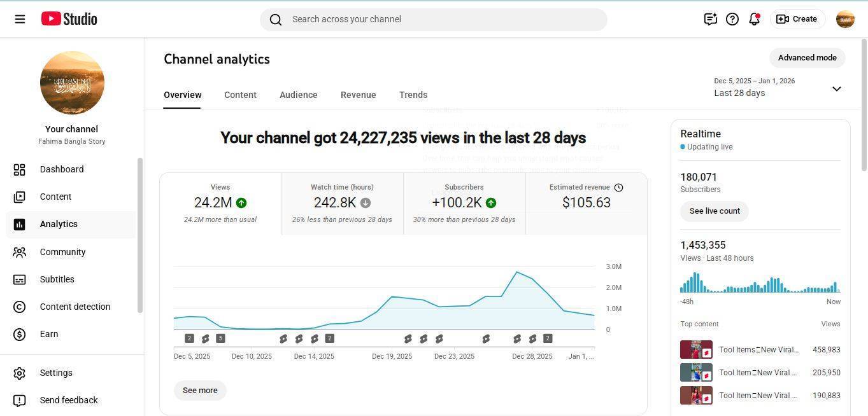Viewport: 868px width, 416px height.
Task: Click in the Search across your channel field
Action: point(433,19)
